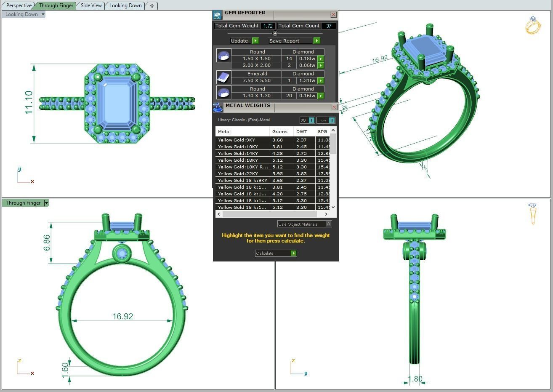Select the round diamond gem icon

pyautogui.click(x=223, y=55)
